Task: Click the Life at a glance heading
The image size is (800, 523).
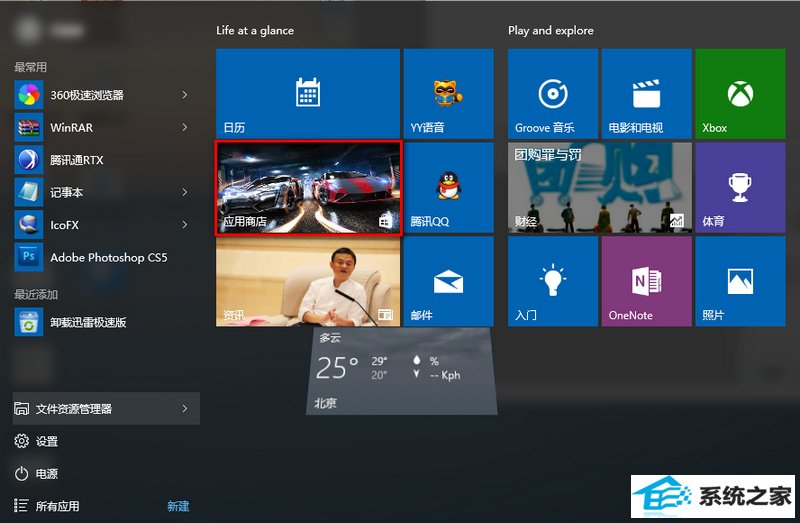Action: coord(255,31)
